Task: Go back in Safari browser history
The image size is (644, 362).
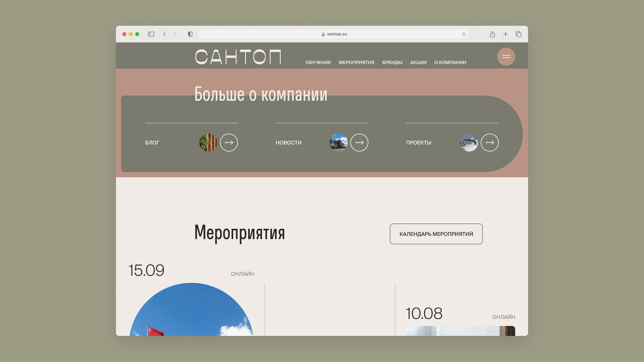Action: click(x=165, y=34)
